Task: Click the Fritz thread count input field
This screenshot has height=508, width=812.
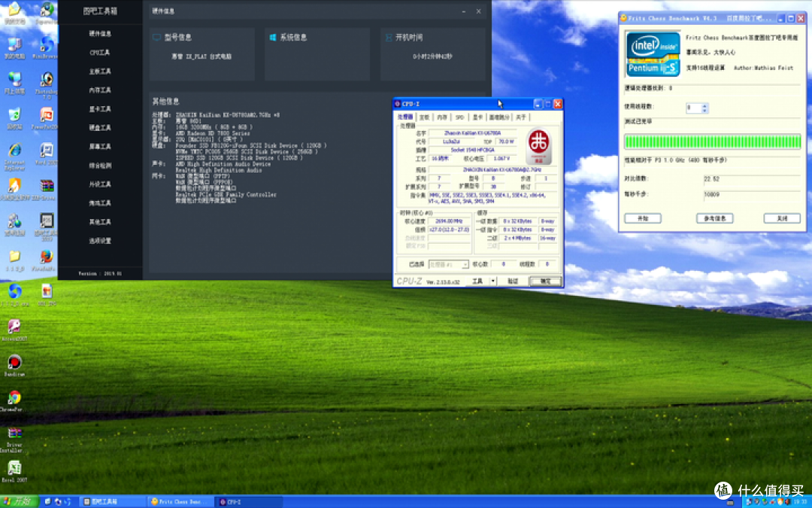Action: pos(693,108)
